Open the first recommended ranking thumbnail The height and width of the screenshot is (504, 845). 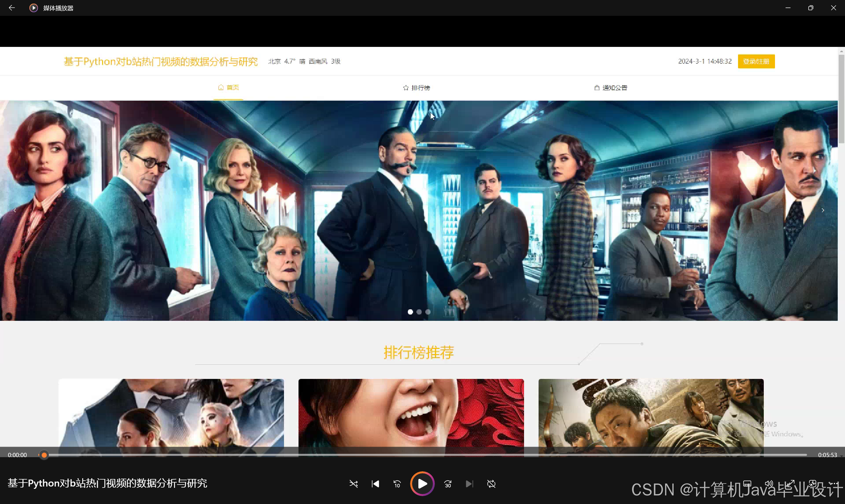[171, 418]
